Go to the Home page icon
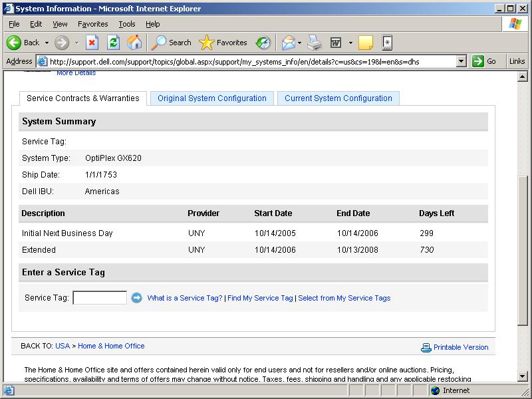Screen dimensions: 532x399 tap(134, 43)
